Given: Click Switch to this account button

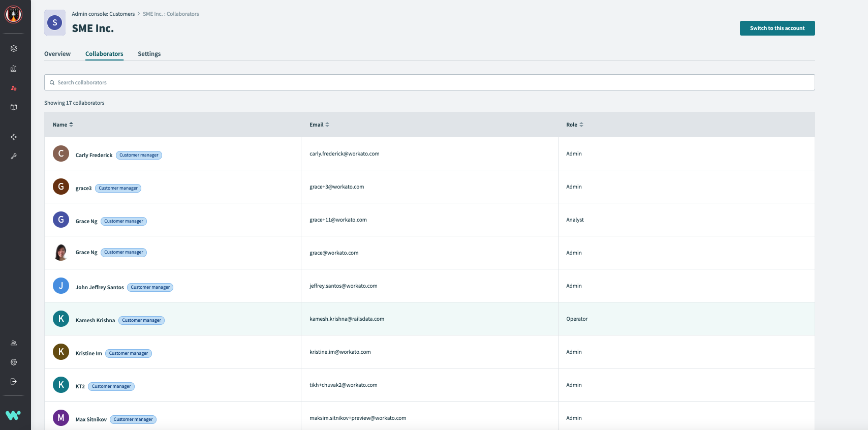Looking at the screenshot, I should [x=778, y=28].
